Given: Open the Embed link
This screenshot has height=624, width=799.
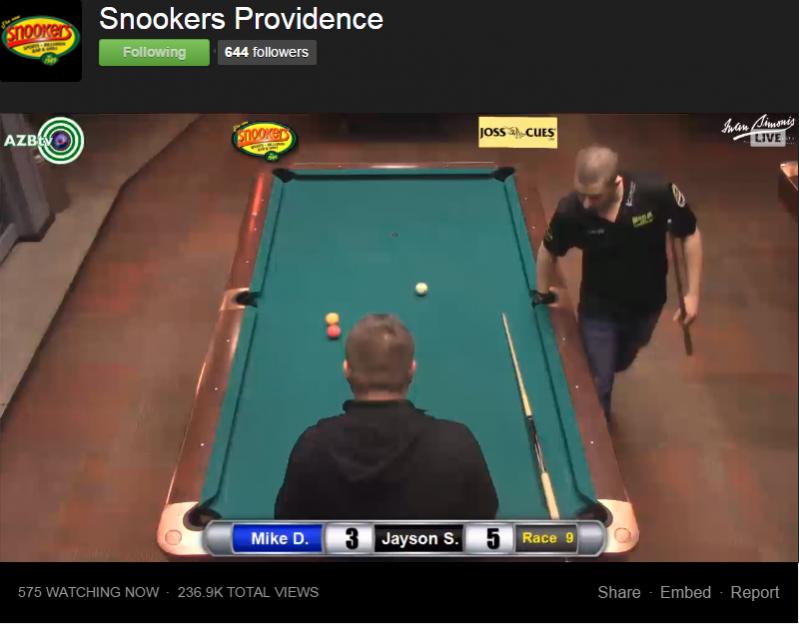Looking at the screenshot, I should pos(685,592).
